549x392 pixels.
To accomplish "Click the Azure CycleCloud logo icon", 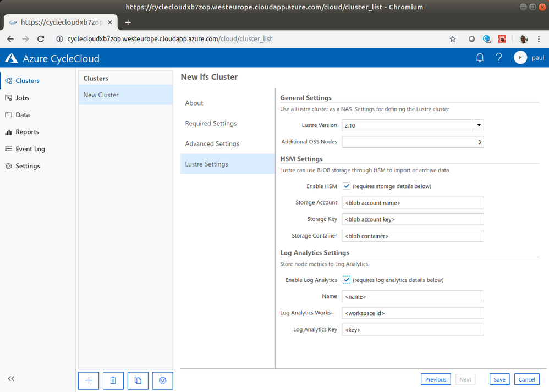I will (11, 58).
